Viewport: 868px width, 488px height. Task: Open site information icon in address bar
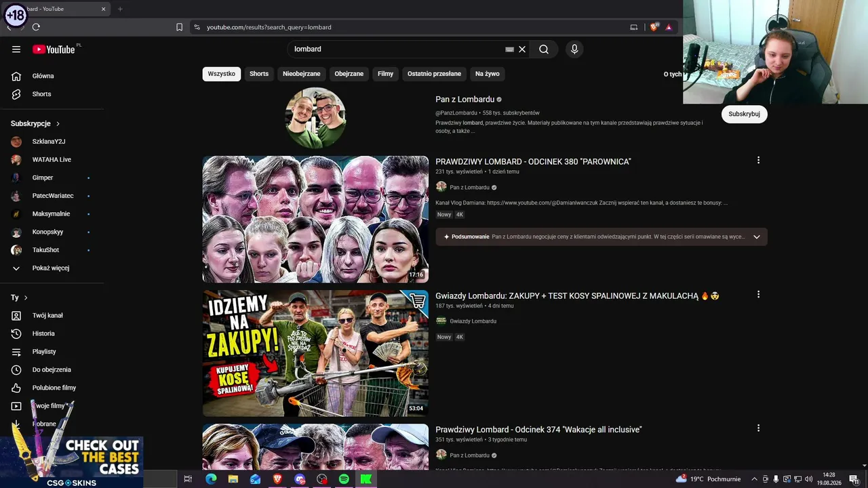click(197, 27)
